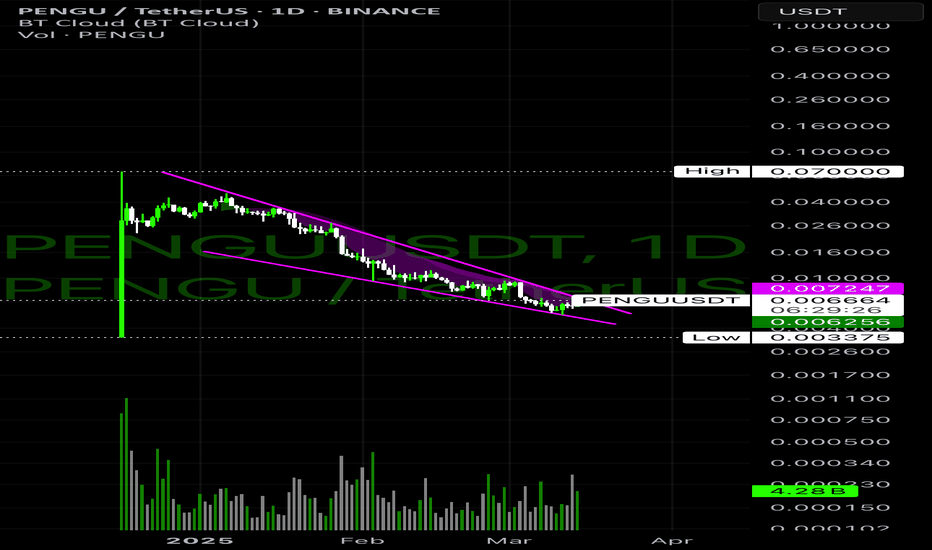
Task: Click the tallest green volume bar
Action: coord(126,464)
